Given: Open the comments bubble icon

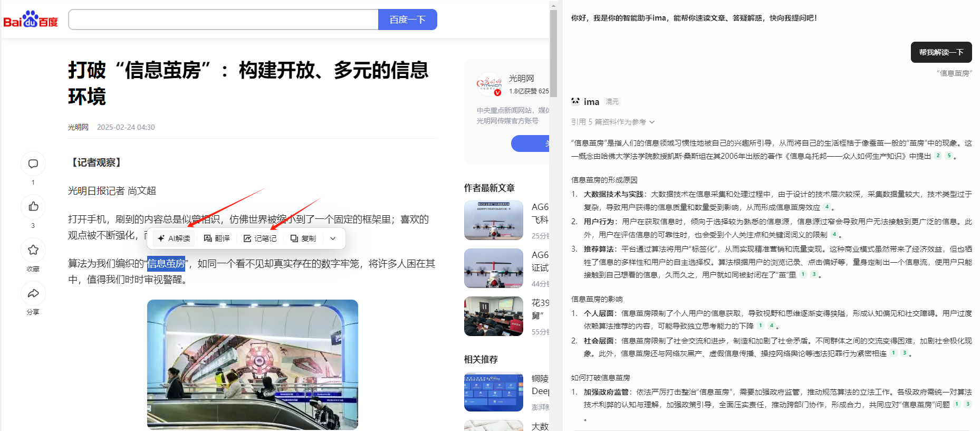Looking at the screenshot, I should point(33,164).
